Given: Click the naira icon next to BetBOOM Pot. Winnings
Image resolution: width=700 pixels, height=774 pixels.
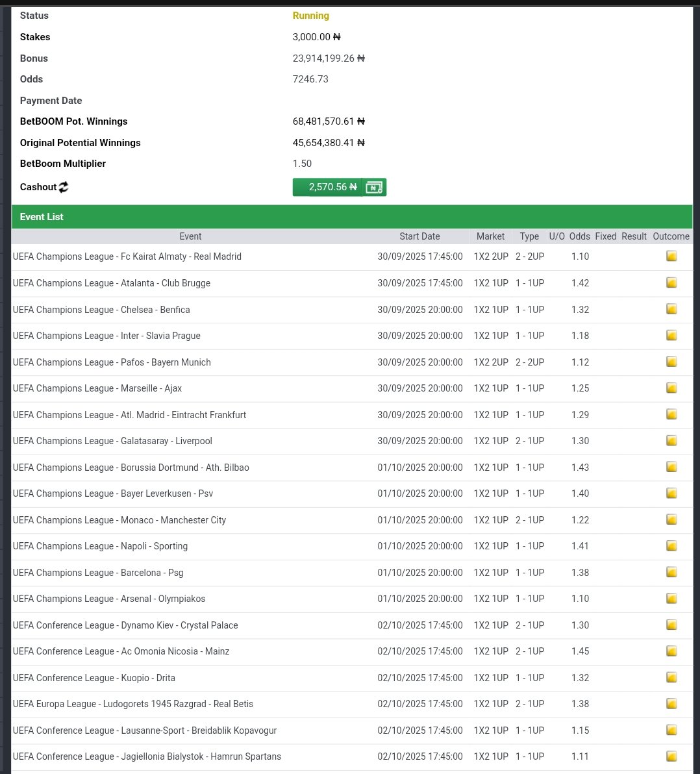Looking at the screenshot, I should pyautogui.click(x=361, y=121).
